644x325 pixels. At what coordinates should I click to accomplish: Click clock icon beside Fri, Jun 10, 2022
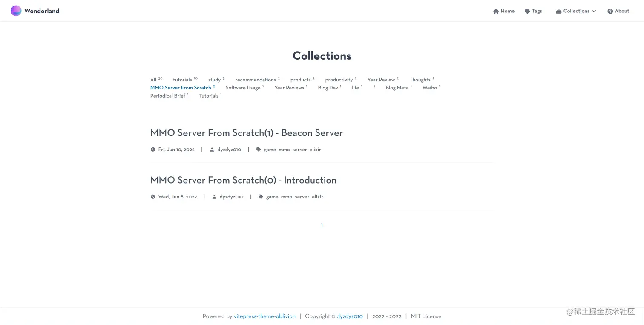(153, 150)
